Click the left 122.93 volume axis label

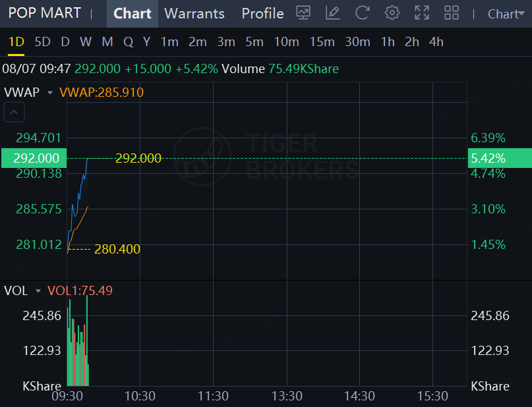pyautogui.click(x=42, y=351)
